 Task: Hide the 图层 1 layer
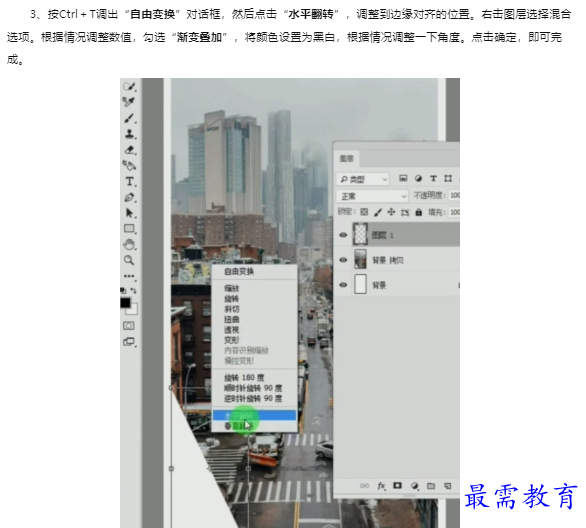click(343, 235)
